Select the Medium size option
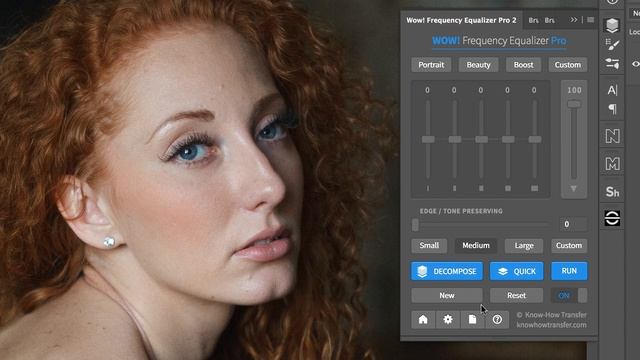This screenshot has height=360, width=640. (x=476, y=246)
